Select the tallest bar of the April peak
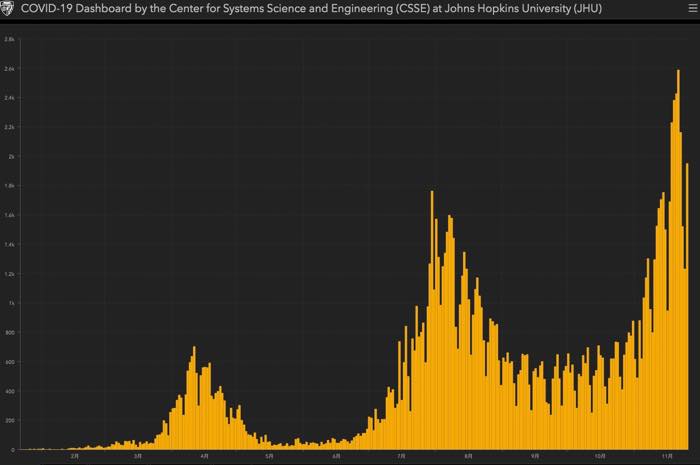Screen dimensions: 700x465 pos(194,398)
